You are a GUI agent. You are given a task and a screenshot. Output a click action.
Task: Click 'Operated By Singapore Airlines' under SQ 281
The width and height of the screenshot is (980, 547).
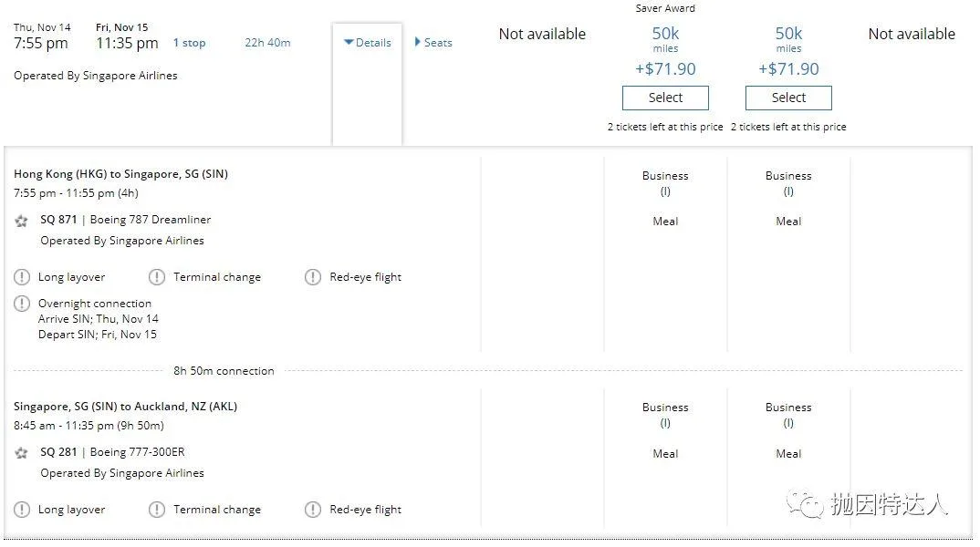point(122,472)
